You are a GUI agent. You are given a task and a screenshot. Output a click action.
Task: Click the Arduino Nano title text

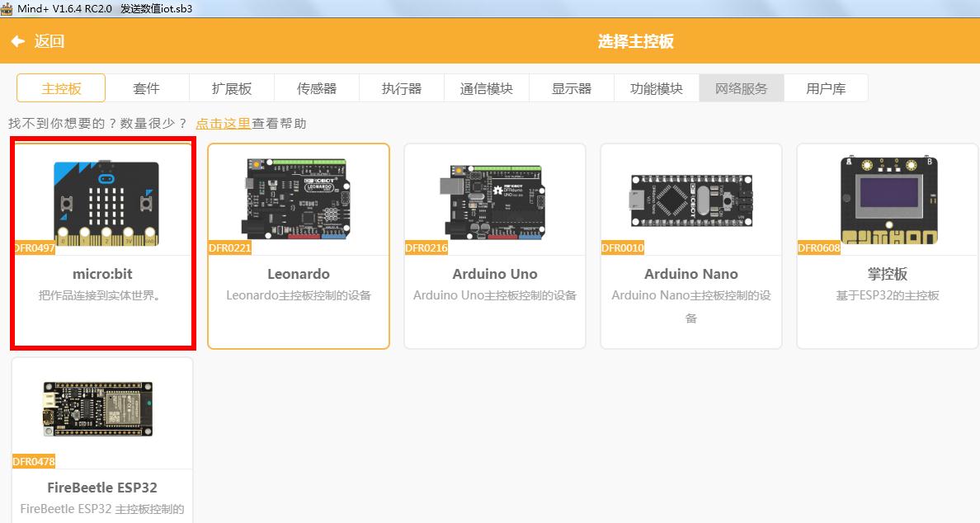pos(690,274)
